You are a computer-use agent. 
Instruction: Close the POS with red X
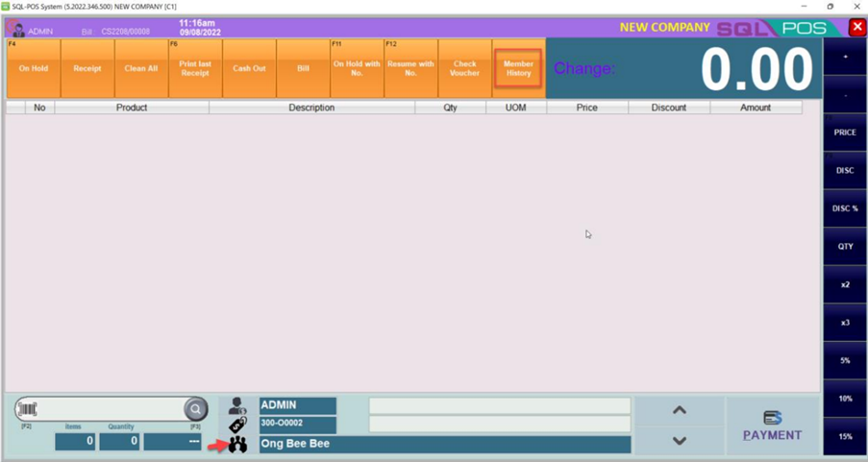pyautogui.click(x=856, y=28)
